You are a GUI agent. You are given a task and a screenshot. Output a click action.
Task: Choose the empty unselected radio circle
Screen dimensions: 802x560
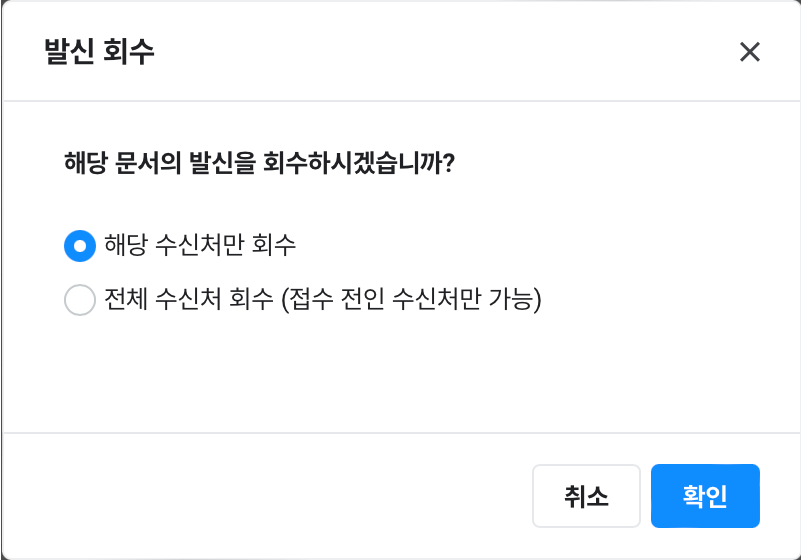click(80, 300)
